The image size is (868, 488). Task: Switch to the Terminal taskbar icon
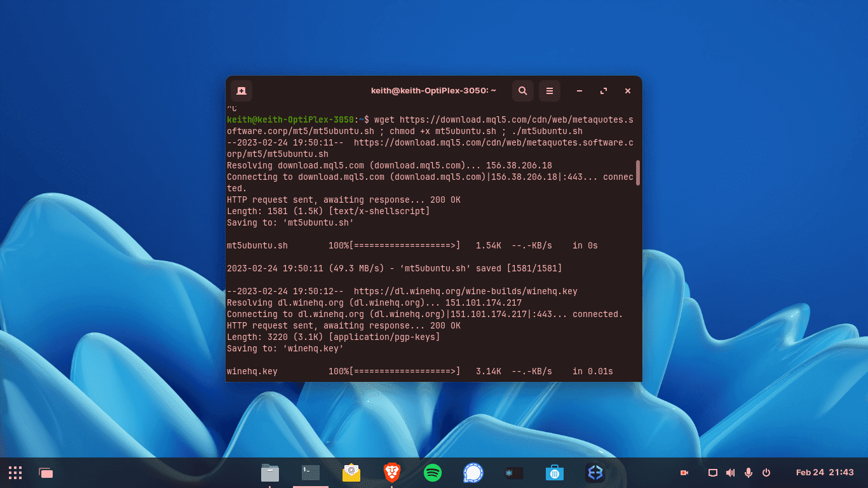point(311,473)
